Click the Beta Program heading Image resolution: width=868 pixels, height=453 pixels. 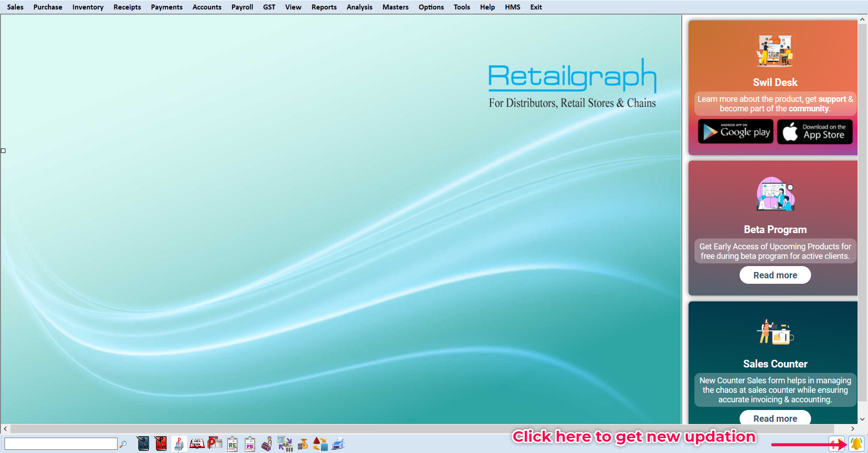pyautogui.click(x=775, y=229)
